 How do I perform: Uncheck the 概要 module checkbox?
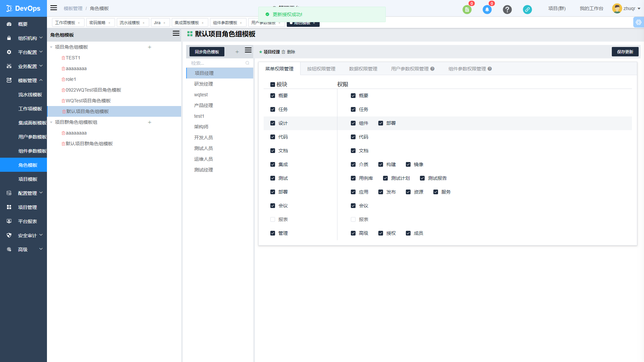[273, 96]
